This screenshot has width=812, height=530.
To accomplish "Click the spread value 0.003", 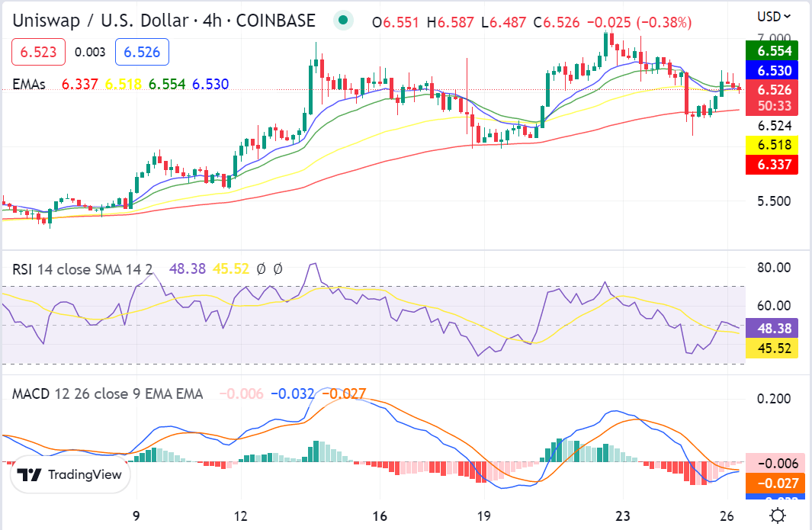I will 90,52.
